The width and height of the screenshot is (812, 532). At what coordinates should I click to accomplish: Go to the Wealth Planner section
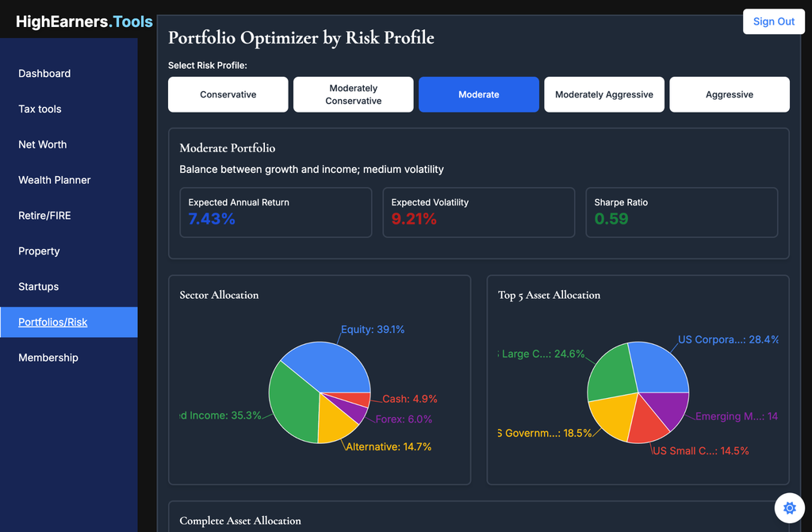(x=54, y=180)
